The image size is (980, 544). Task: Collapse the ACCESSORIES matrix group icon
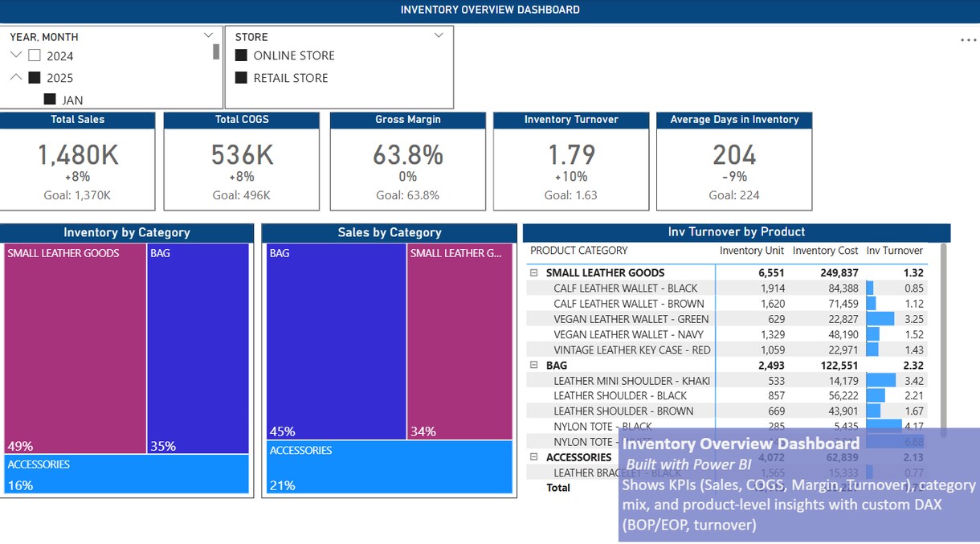pyautogui.click(x=533, y=457)
